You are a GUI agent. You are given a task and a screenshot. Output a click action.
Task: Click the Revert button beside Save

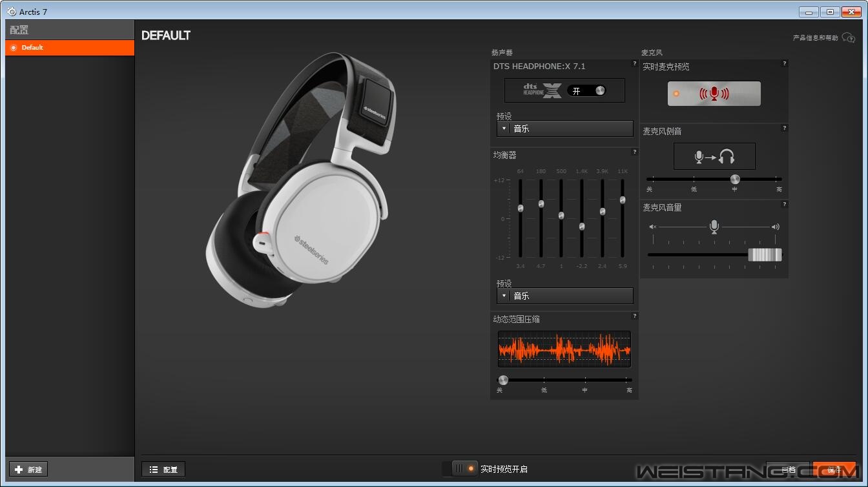pos(788,470)
